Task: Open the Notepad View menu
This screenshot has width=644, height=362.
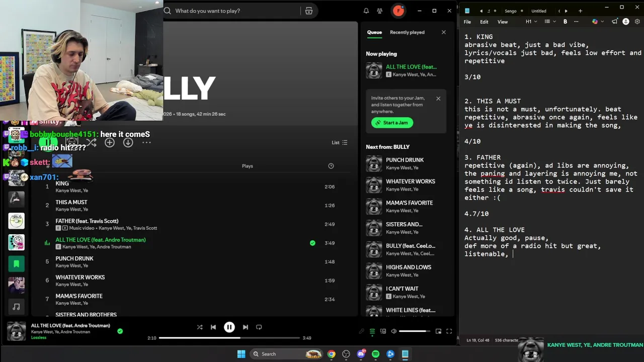Action: (x=503, y=22)
